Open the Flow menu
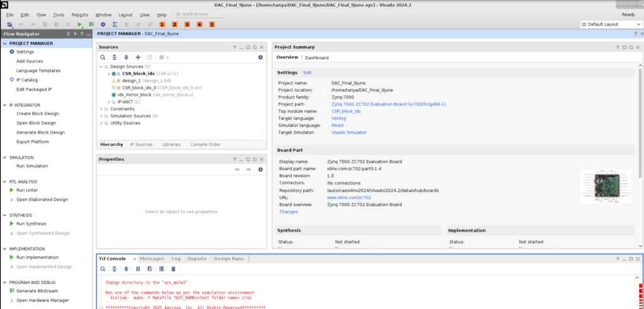 (41, 14)
